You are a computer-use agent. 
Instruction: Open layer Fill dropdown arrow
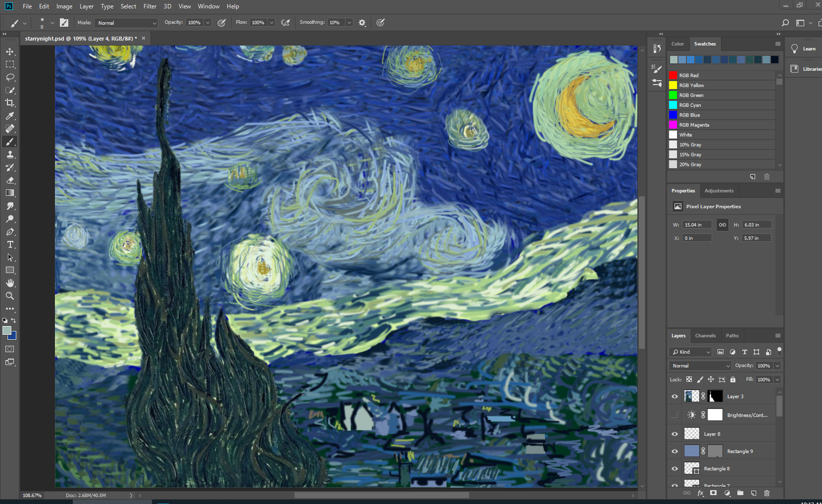(x=777, y=379)
